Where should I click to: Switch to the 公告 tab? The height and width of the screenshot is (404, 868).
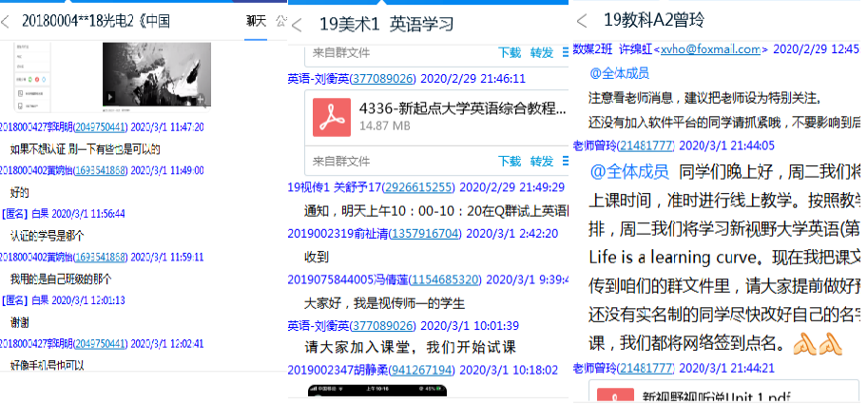coord(280,21)
